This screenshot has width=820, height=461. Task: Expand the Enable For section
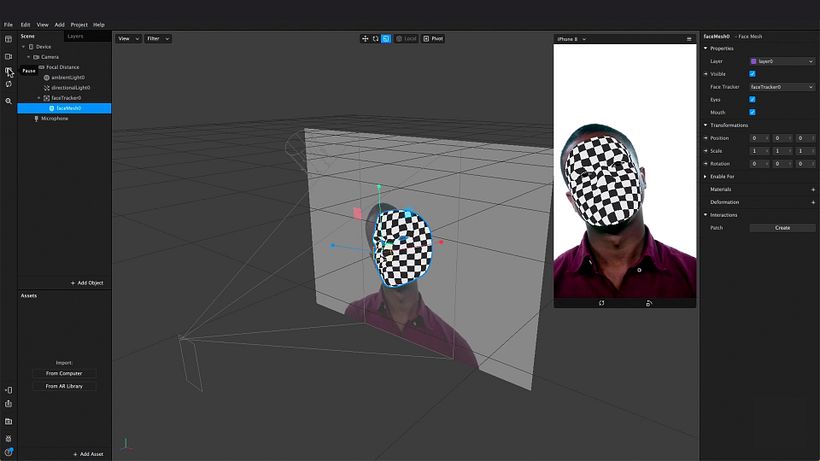705,177
